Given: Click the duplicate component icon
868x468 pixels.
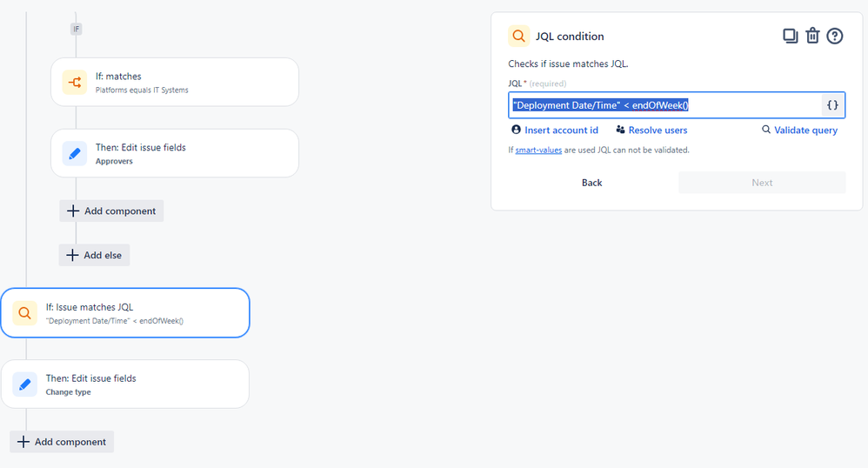Looking at the screenshot, I should point(790,36).
